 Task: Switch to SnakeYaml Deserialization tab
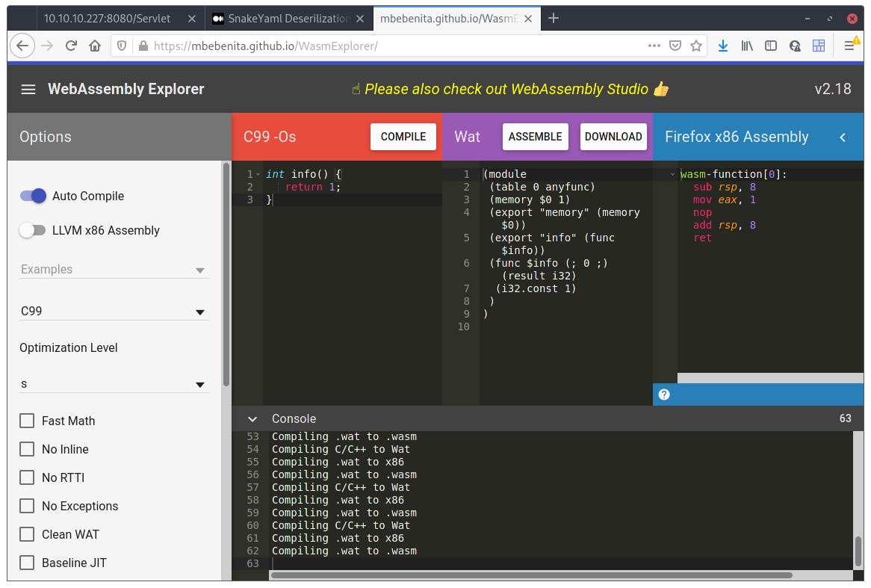click(x=281, y=18)
